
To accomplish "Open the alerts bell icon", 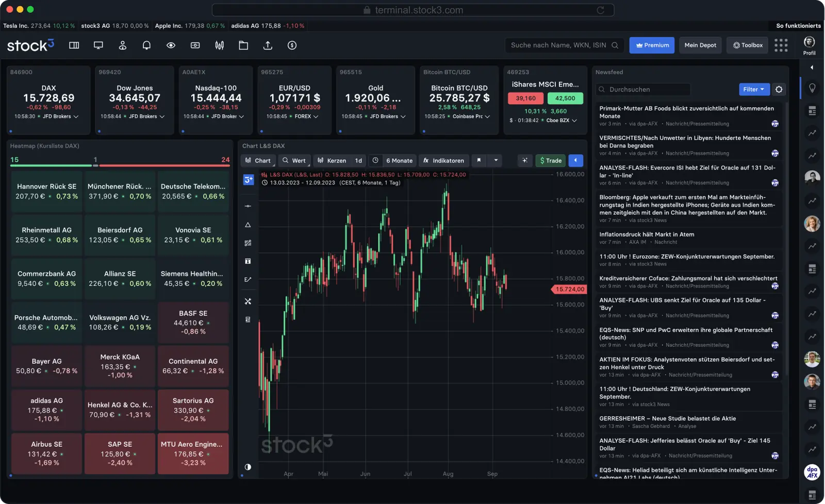I will tap(146, 45).
